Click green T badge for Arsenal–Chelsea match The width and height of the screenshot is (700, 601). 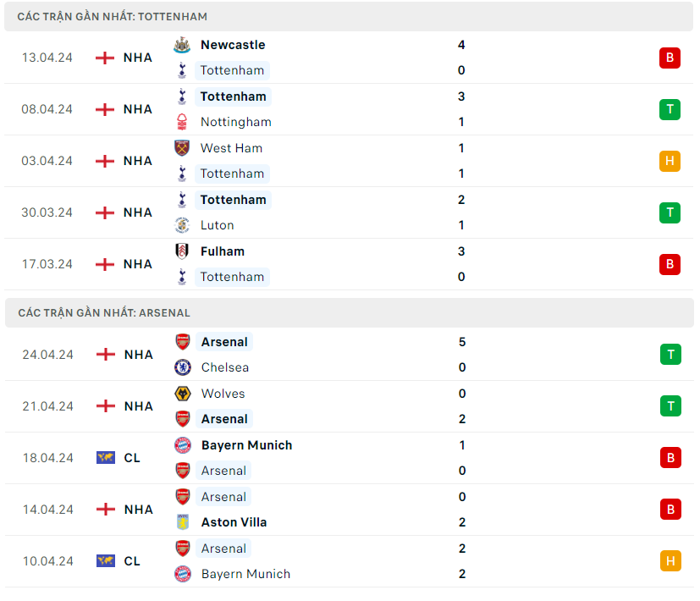click(670, 355)
